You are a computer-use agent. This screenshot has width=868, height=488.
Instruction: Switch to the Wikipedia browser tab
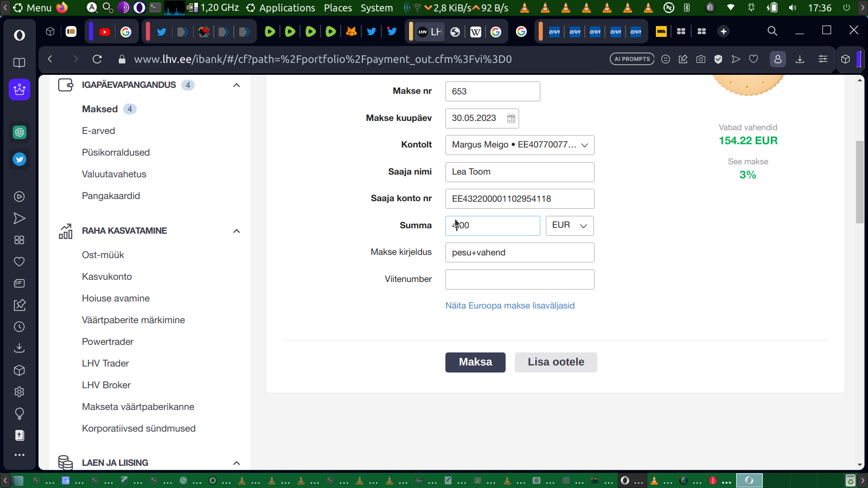476,32
